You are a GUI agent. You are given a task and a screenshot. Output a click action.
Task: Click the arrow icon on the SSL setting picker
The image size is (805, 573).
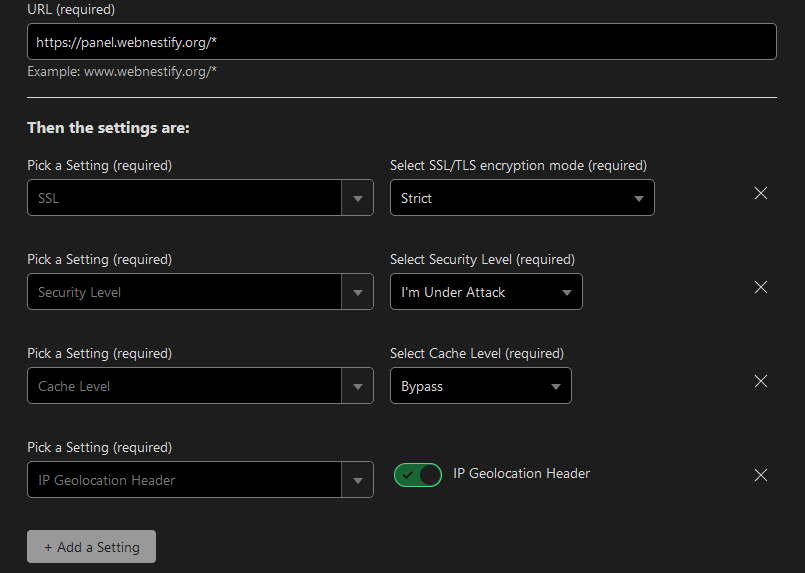[358, 198]
